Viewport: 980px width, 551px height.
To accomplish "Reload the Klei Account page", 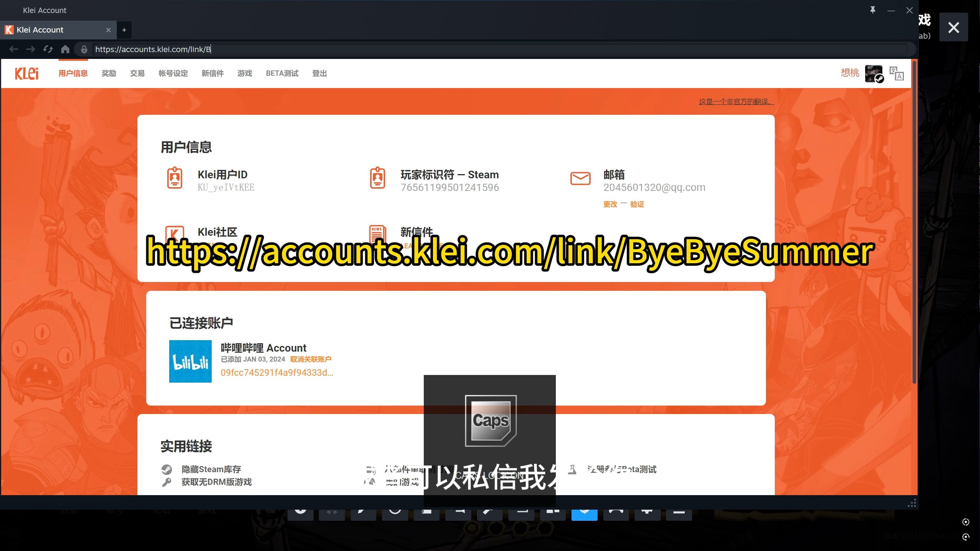I will point(48,49).
